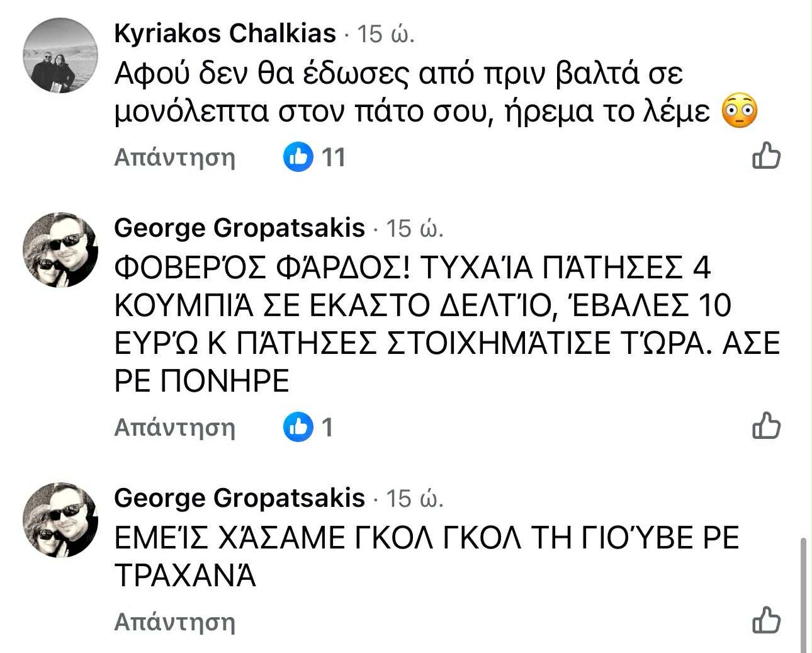Open Kyriakos Chalkias's profile picture
The width and height of the screenshot is (812, 653).
pos(60,55)
